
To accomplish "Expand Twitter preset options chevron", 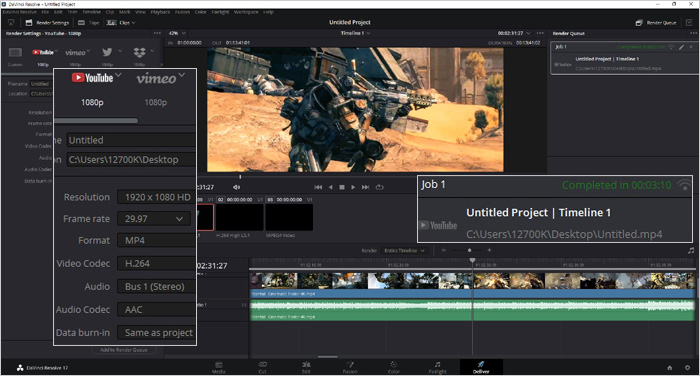I will pos(120,51).
